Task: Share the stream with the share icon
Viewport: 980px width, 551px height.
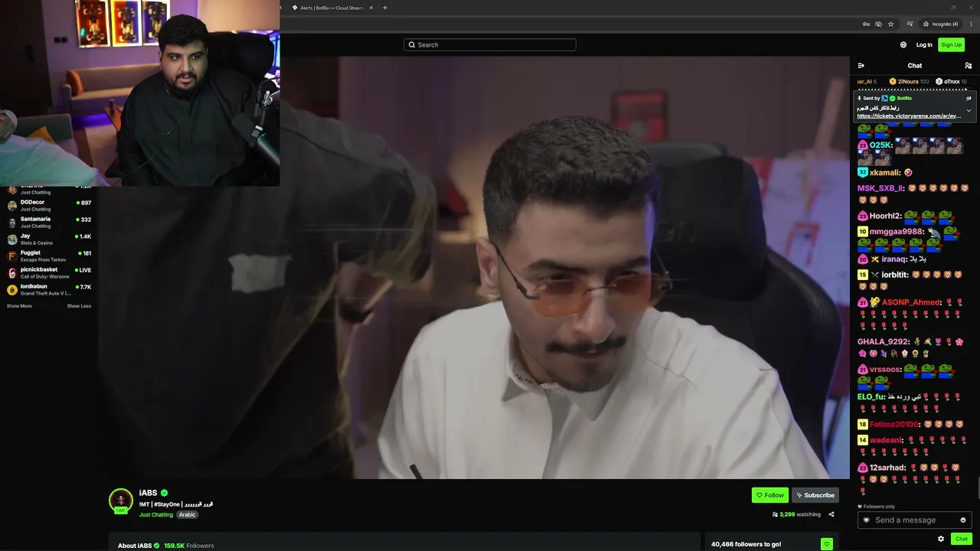Action: 831,514
